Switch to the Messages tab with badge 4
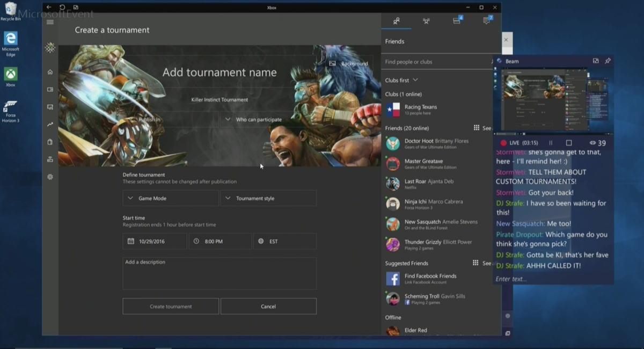 (x=457, y=21)
